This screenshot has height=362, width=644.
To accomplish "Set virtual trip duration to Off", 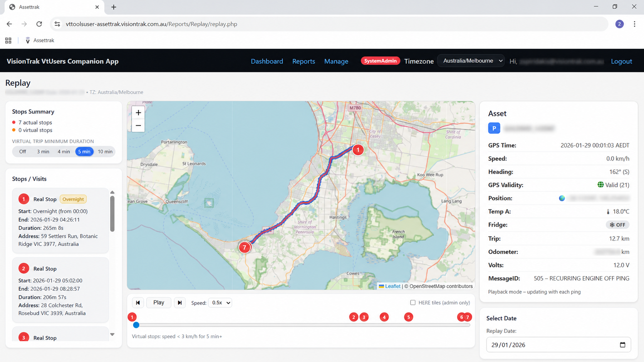I will 23,152.
